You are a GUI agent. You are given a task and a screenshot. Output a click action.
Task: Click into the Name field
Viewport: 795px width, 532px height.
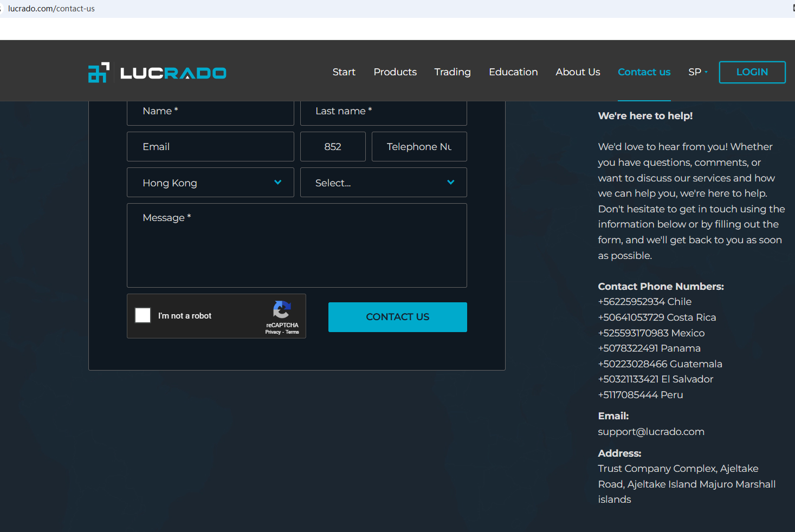coord(210,112)
